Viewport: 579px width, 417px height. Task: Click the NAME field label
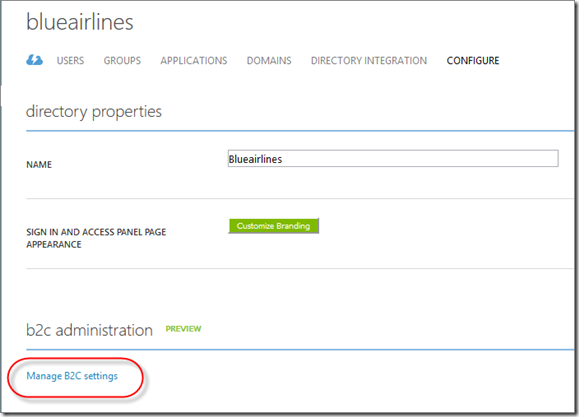39,165
